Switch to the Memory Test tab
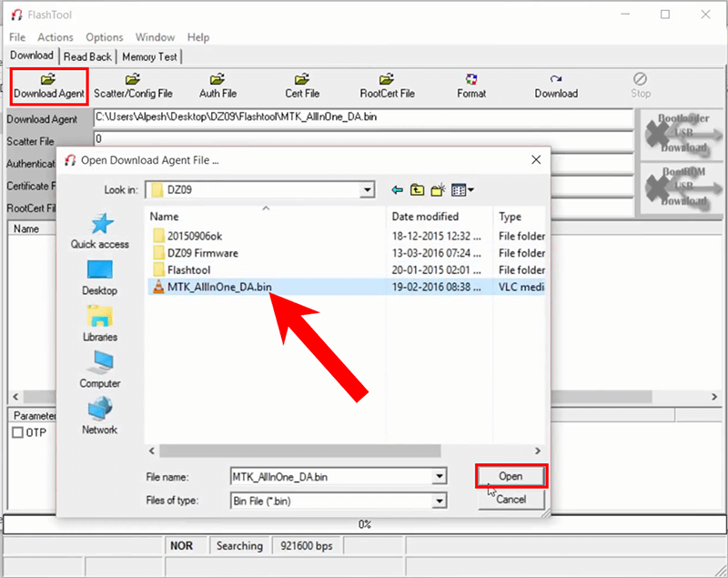The height and width of the screenshot is (578, 728). point(149,56)
